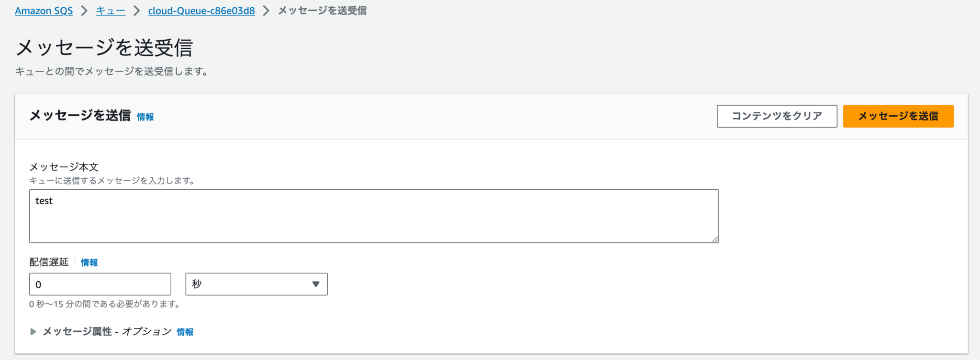Click the メッセージを送信 panel heading

78,116
